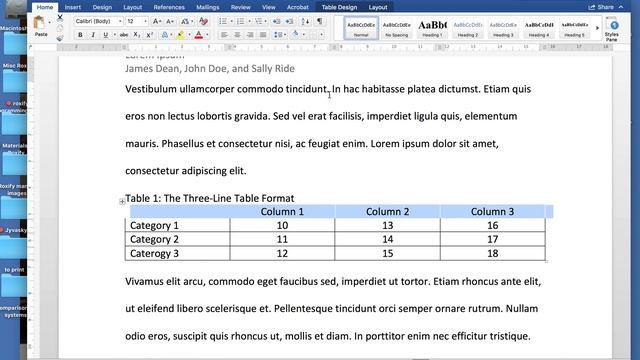Open the highlight color arrow
Viewport: 640px width, 360px height.
coord(189,35)
